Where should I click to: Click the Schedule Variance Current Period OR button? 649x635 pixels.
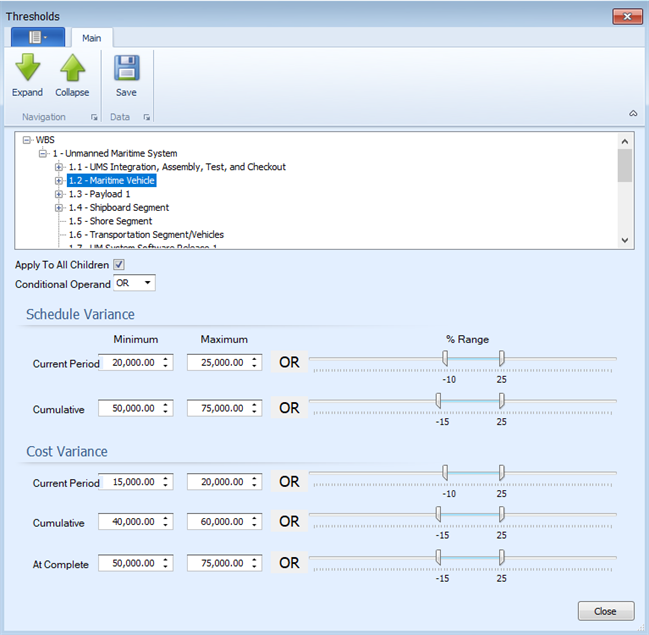(289, 362)
